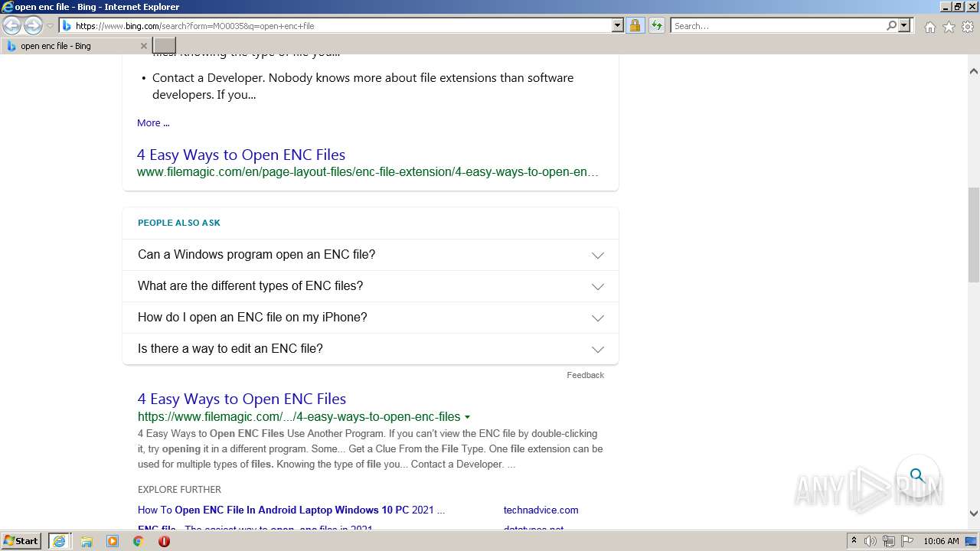This screenshot has width=980, height=551.
Task: Open '4 Easy Ways to Open ENC Files' card link
Action: tap(241, 155)
